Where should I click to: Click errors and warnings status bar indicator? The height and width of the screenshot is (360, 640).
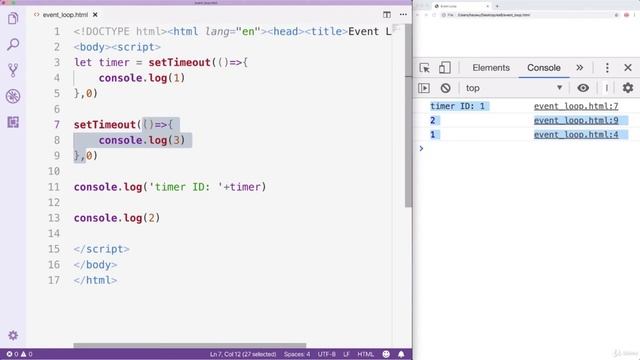click(x=19, y=354)
